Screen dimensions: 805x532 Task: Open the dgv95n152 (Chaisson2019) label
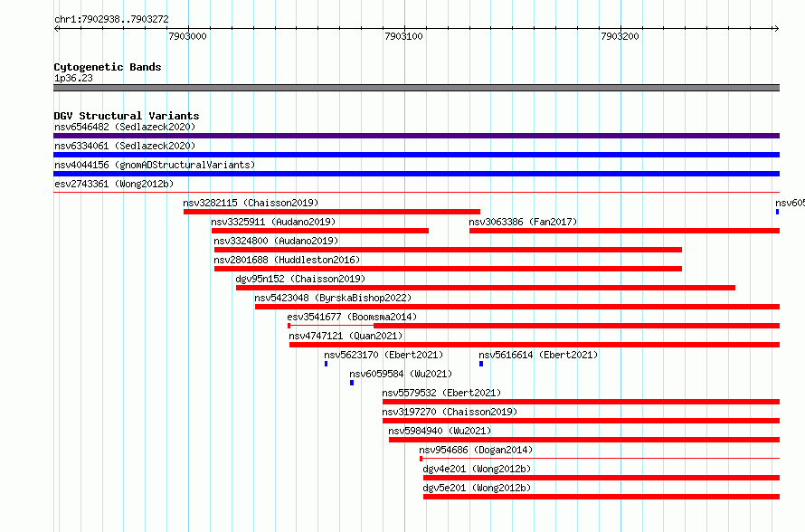pyautogui.click(x=300, y=279)
